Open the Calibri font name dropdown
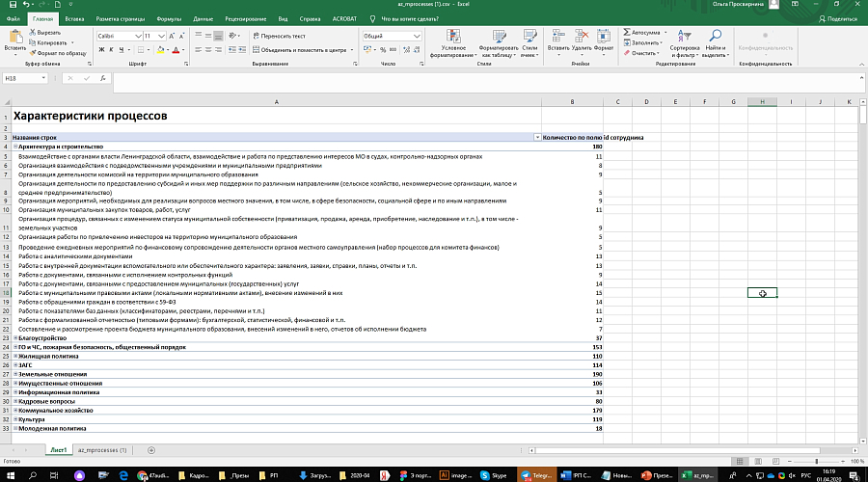The image size is (868, 482). 138,36
